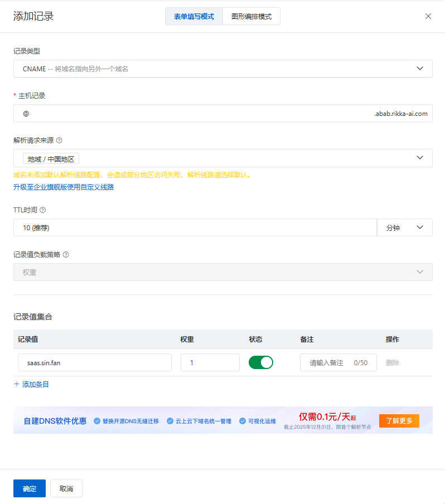Click help icon beside 解析请求来源
Screen dimensions: 445x504
coord(59,140)
